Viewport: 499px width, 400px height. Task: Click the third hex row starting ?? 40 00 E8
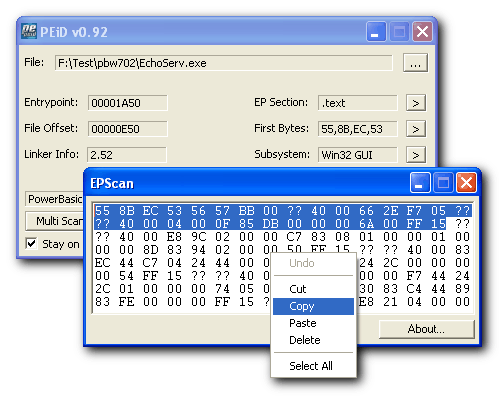(283, 237)
